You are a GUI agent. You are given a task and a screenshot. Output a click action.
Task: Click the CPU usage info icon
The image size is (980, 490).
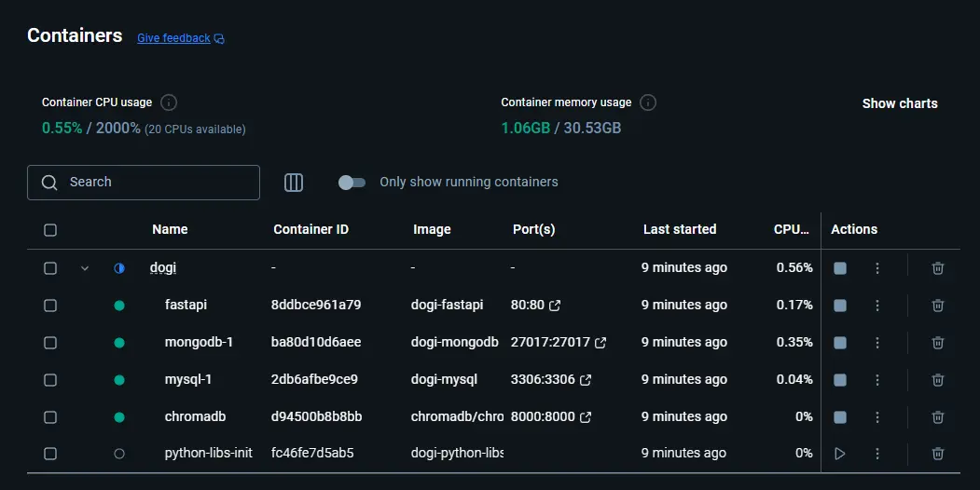pos(168,102)
